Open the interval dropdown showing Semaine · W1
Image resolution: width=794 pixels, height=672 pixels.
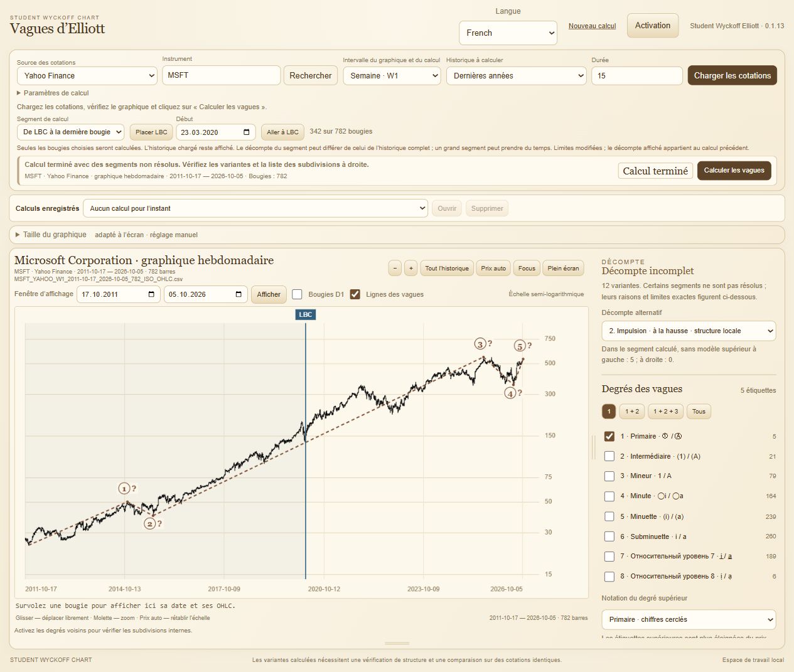click(x=392, y=76)
